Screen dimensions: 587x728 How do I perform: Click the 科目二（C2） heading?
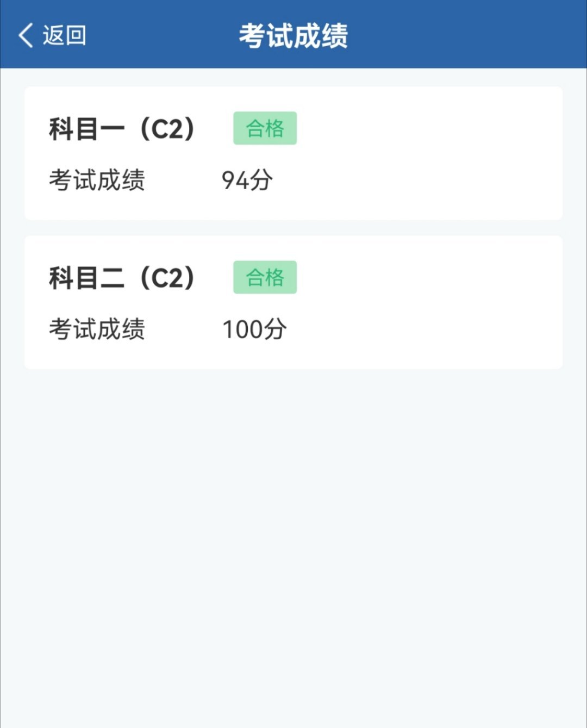click(x=122, y=278)
